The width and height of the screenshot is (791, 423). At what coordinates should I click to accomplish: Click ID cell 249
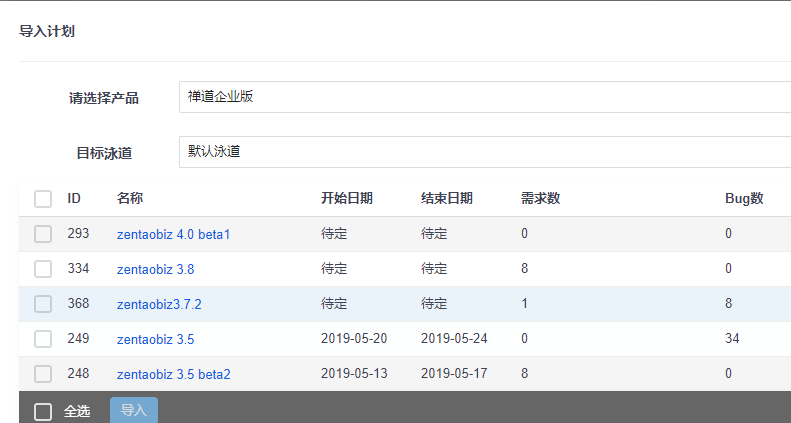(x=78, y=338)
